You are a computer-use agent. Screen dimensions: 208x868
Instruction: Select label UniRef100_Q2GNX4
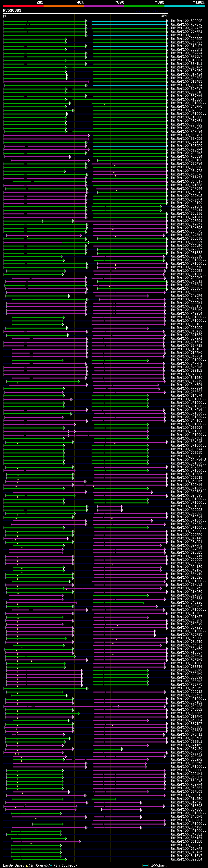click(x=187, y=85)
